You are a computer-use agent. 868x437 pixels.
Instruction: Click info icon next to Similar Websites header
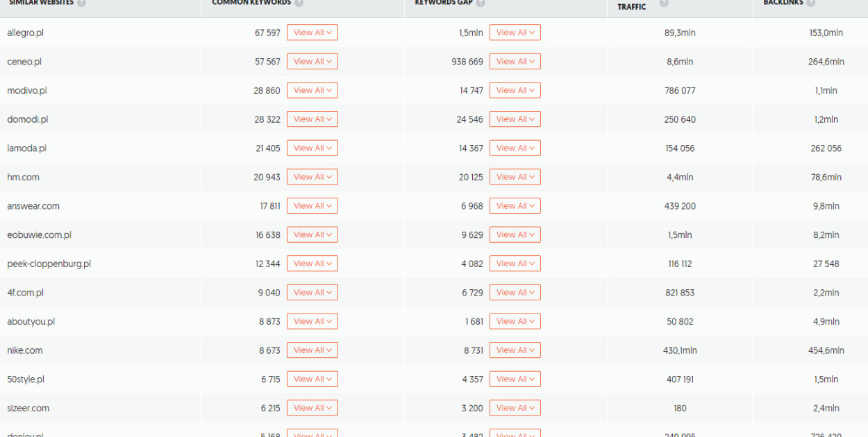(82, 3)
